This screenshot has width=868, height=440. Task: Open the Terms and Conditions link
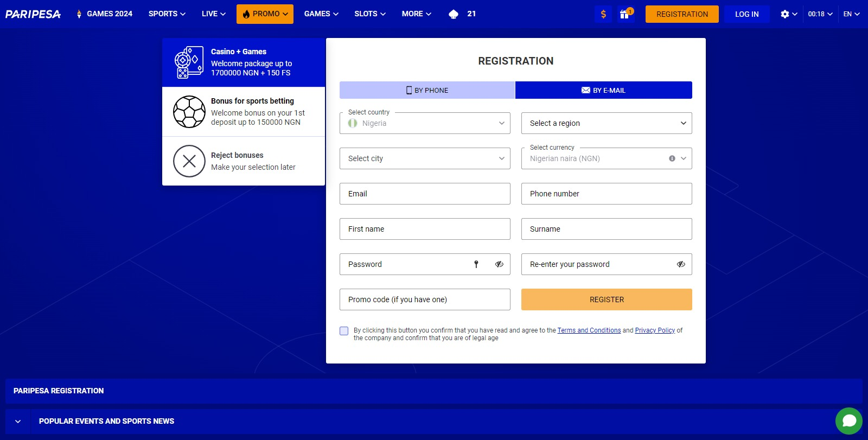pos(589,330)
